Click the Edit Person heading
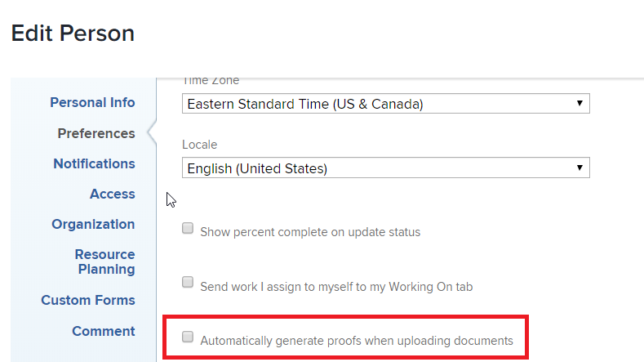This screenshot has height=362, width=644. (73, 34)
